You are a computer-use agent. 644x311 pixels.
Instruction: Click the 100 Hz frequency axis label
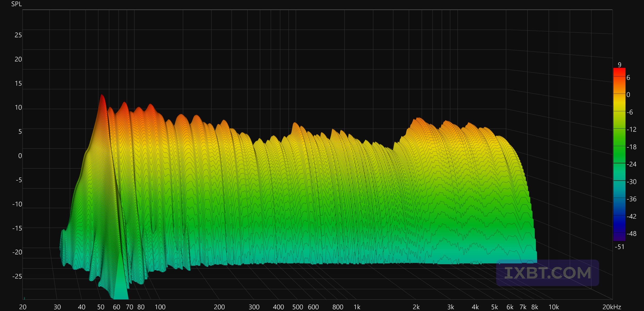tap(160, 307)
